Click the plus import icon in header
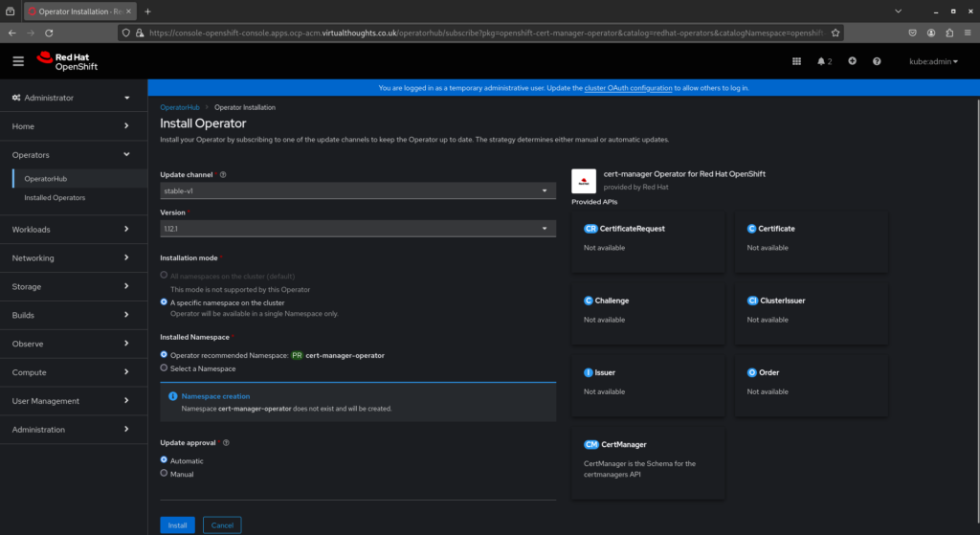The height and width of the screenshot is (535, 980). [852, 61]
